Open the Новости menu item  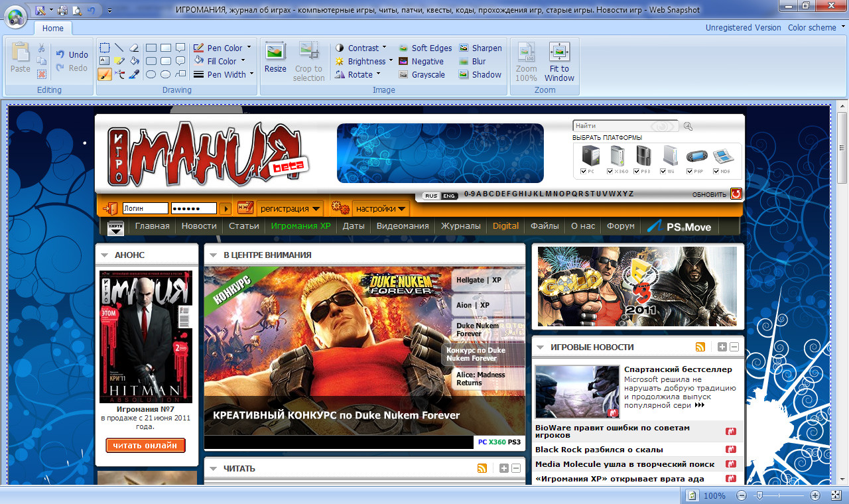coord(199,226)
